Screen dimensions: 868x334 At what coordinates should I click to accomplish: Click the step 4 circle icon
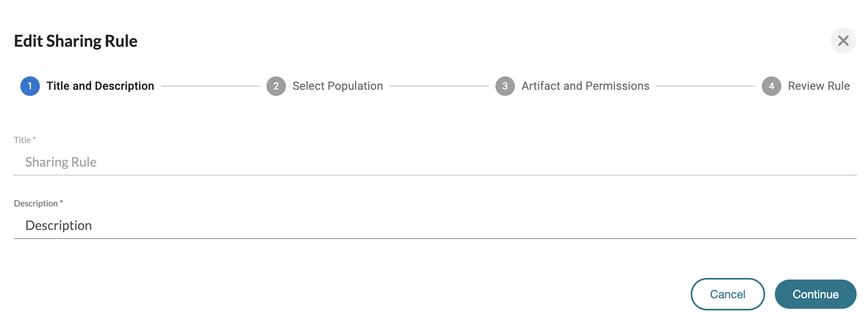772,86
